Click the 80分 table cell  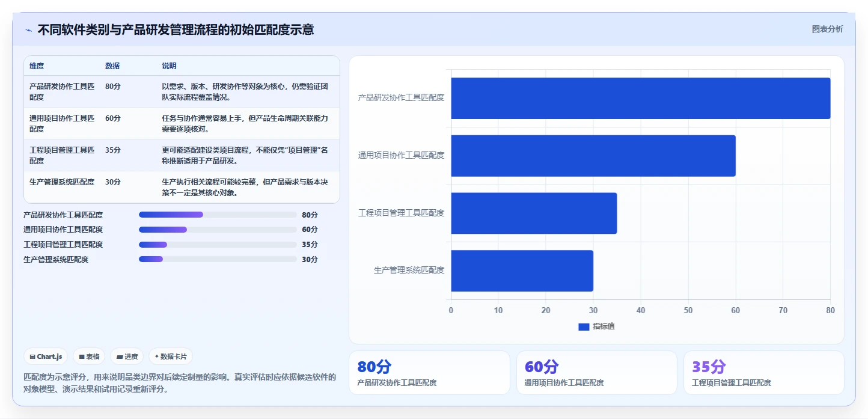tap(113, 87)
